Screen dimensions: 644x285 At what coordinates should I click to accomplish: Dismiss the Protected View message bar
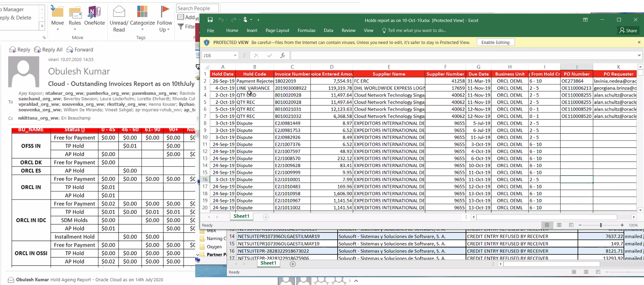click(x=639, y=42)
